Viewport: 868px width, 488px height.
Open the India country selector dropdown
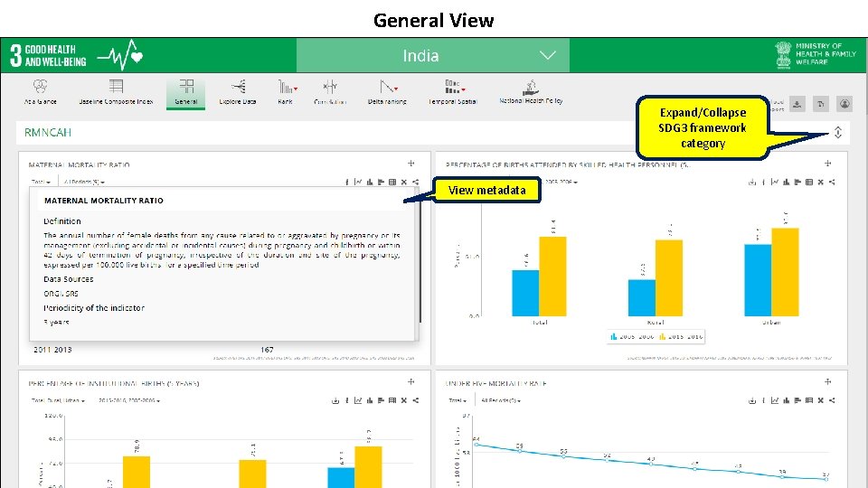coord(433,55)
